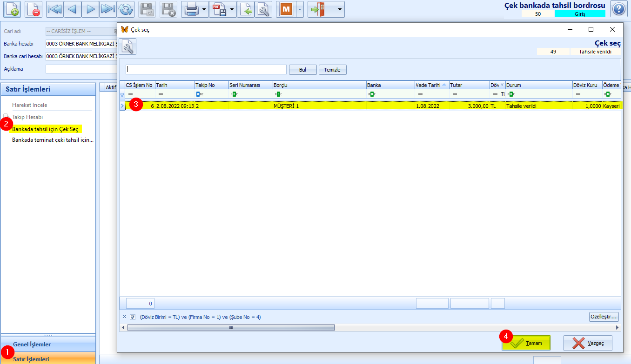Click the new record icon

point(13,9)
